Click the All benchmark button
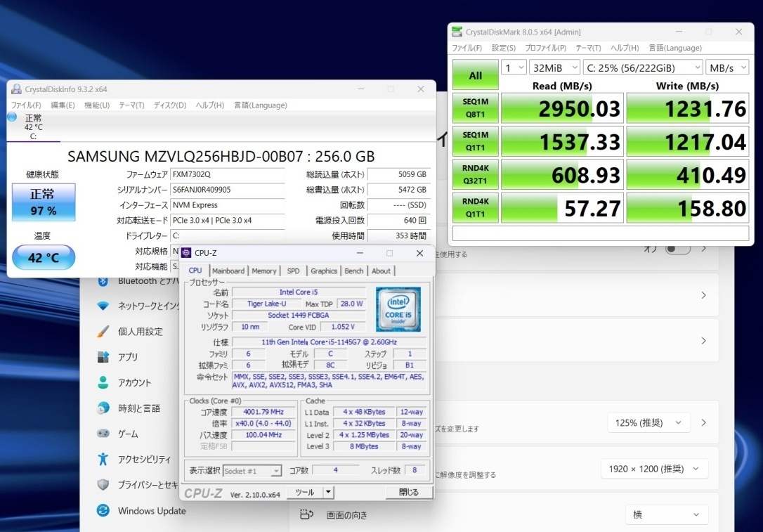 476,75
